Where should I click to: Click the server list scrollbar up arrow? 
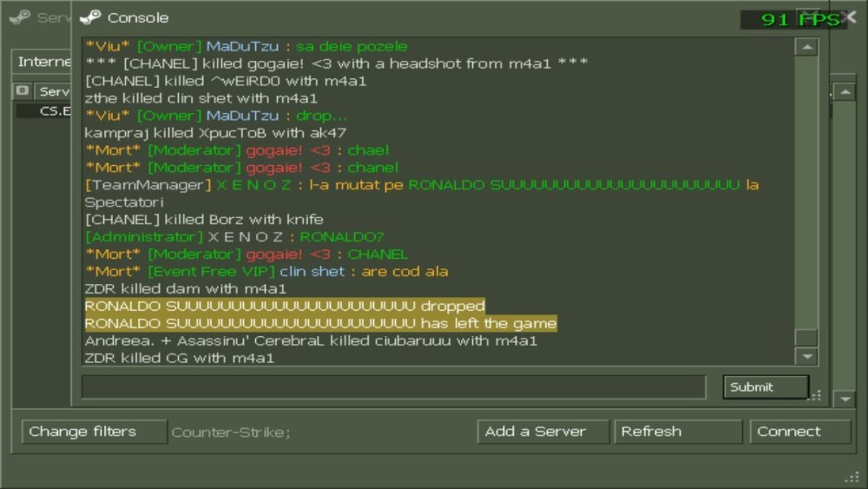point(845,92)
